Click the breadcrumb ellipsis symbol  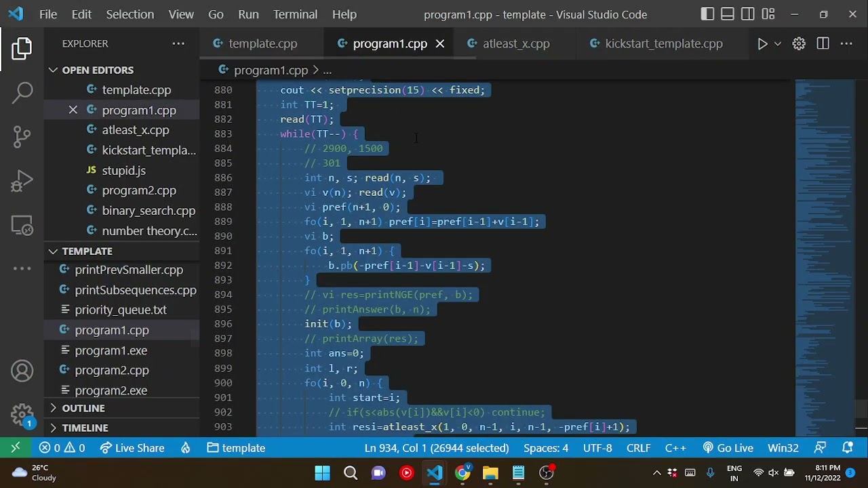pyautogui.click(x=327, y=70)
